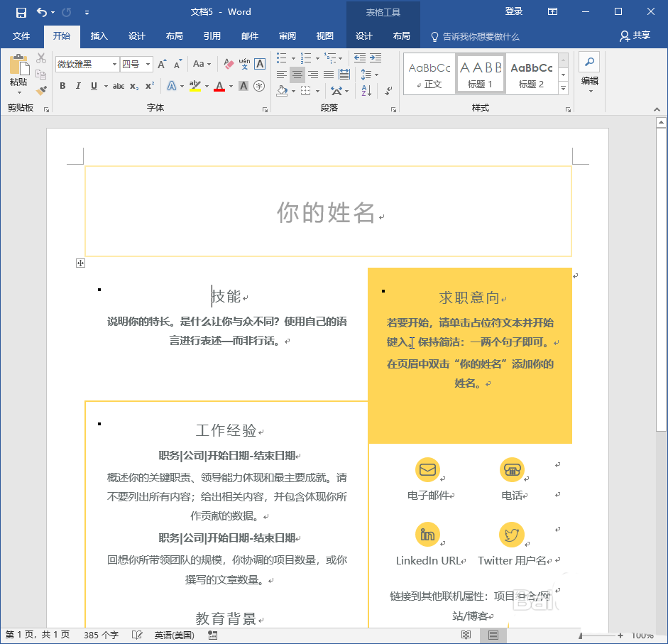The height and width of the screenshot is (644, 668).
Task: Click the table move handle in document
Action: click(x=80, y=263)
